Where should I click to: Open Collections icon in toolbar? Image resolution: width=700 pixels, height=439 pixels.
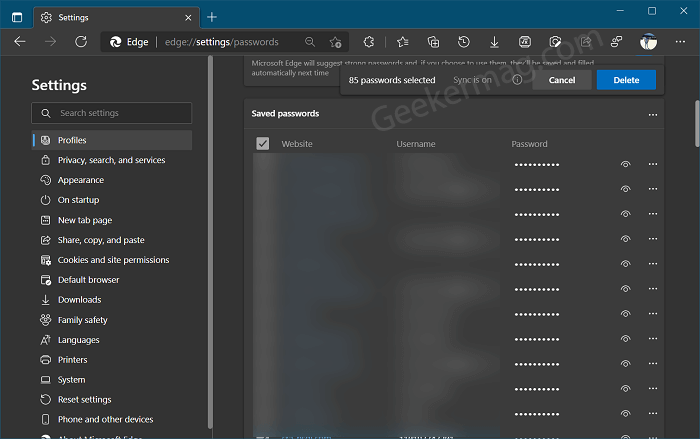coord(433,42)
